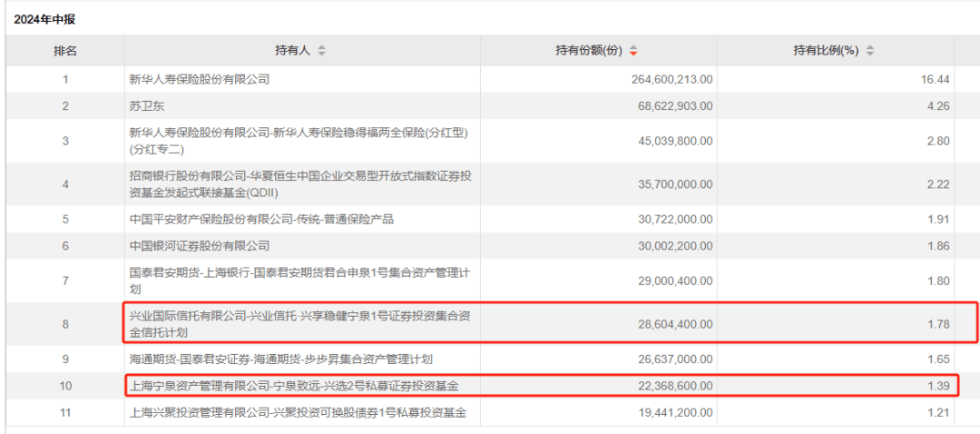Click holding ratio 1.65
Viewport: 980px width, 434px height.
pyautogui.click(x=940, y=359)
